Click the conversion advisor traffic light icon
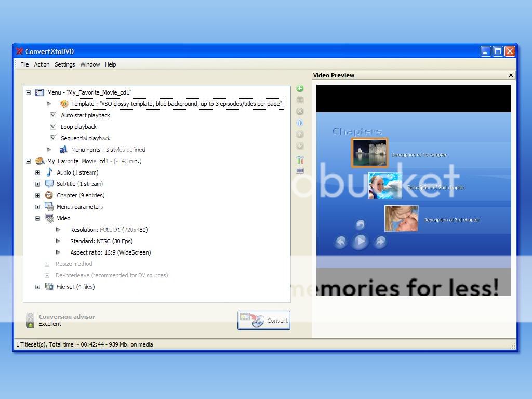Viewport: 532px width, 399px height. pyautogui.click(x=31, y=320)
